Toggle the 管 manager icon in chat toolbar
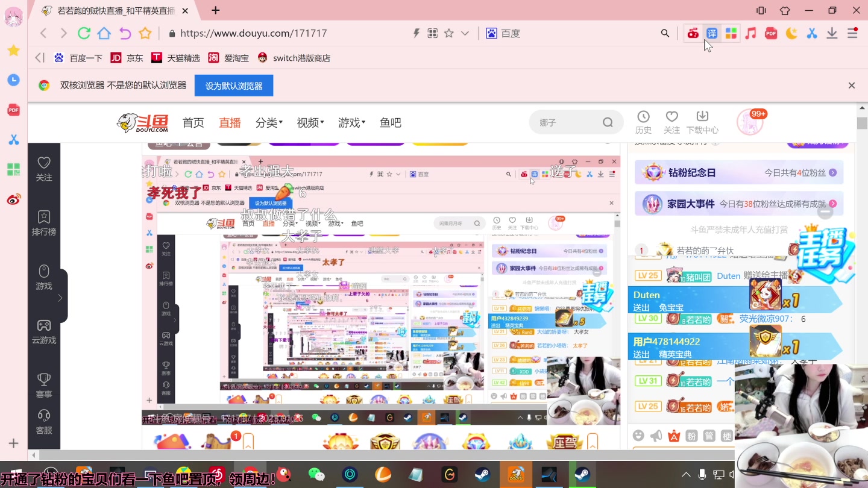The height and width of the screenshot is (488, 868). click(710, 435)
